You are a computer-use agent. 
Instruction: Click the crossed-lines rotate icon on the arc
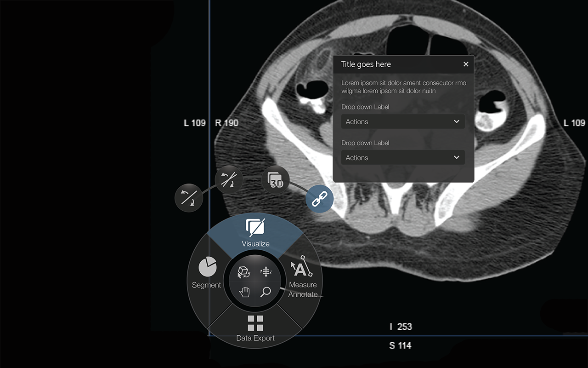pyautogui.click(x=229, y=180)
